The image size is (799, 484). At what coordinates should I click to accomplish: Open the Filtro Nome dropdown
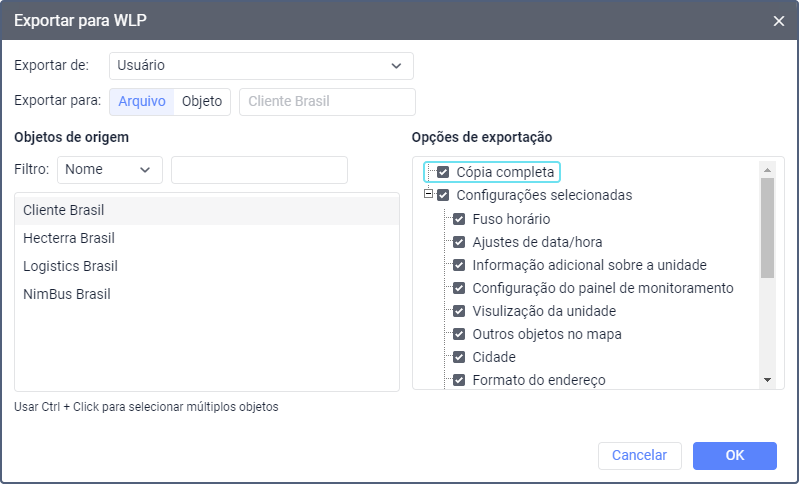110,170
